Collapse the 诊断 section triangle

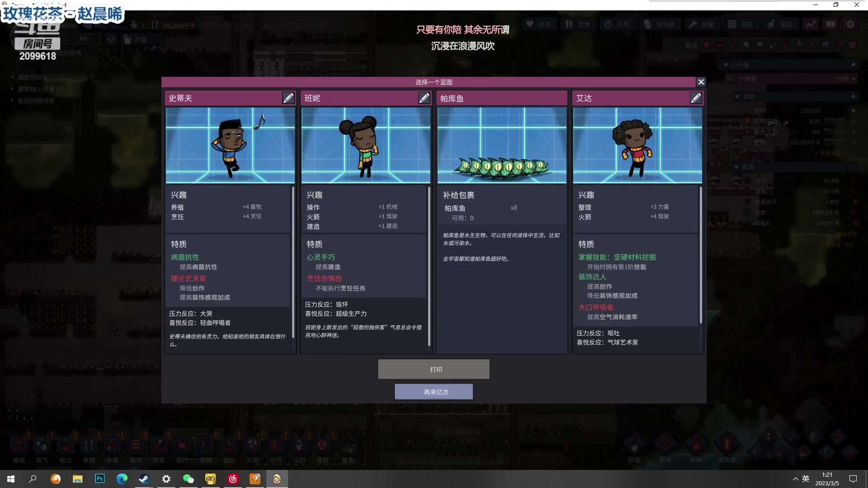coord(737,97)
